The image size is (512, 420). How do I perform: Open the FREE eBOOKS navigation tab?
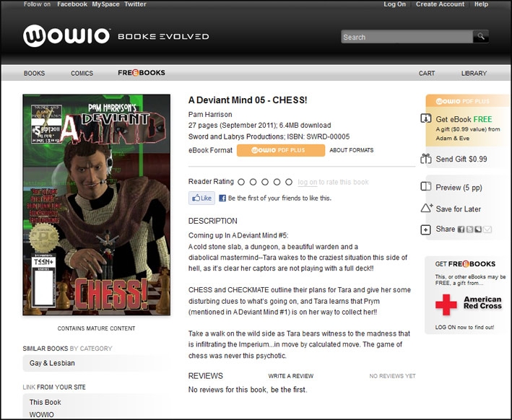pyautogui.click(x=142, y=73)
